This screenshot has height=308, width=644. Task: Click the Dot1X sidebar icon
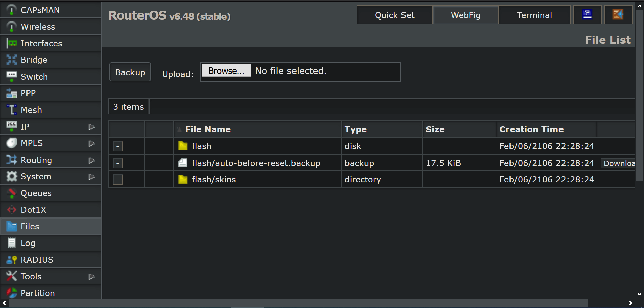[11, 209]
